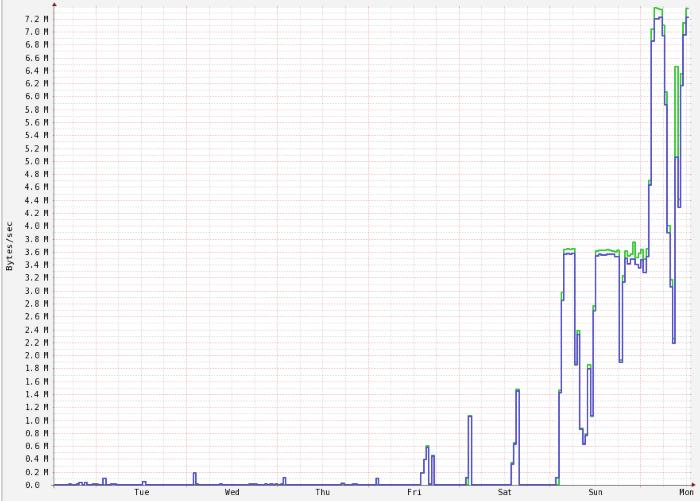The width and height of the screenshot is (700, 501).
Task: Click the Sat label on time axis
Action: pyautogui.click(x=504, y=492)
